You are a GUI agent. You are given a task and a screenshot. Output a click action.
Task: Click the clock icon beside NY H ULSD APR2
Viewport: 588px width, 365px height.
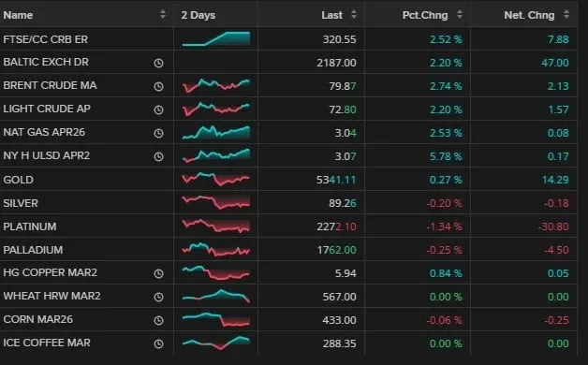158,156
